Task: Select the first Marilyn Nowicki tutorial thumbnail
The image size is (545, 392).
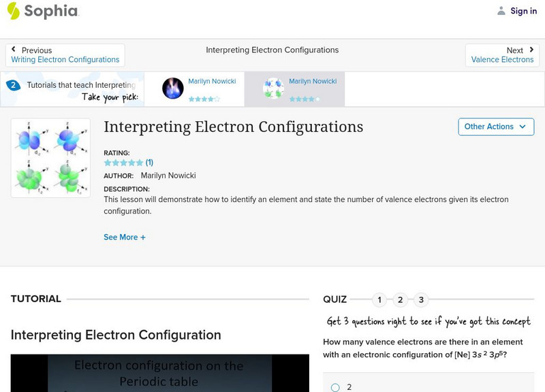Action: tap(172, 88)
